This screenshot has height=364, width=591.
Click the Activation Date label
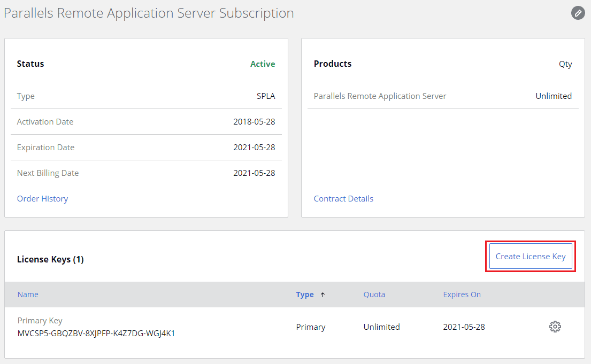tap(45, 122)
